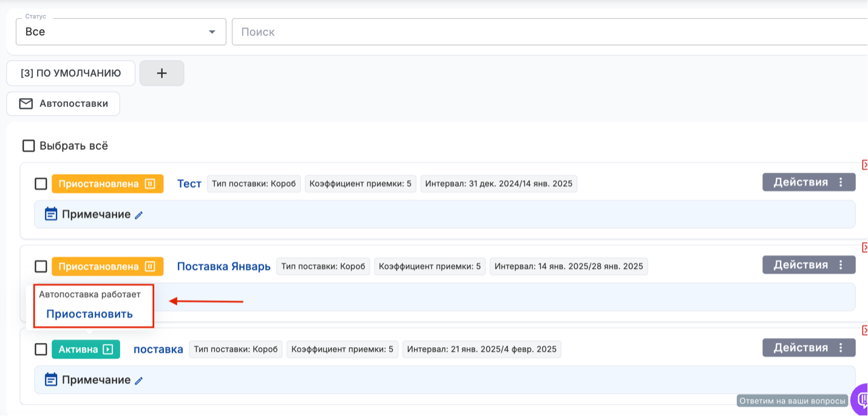
Task: Click the plus button to add tab
Action: point(161,73)
